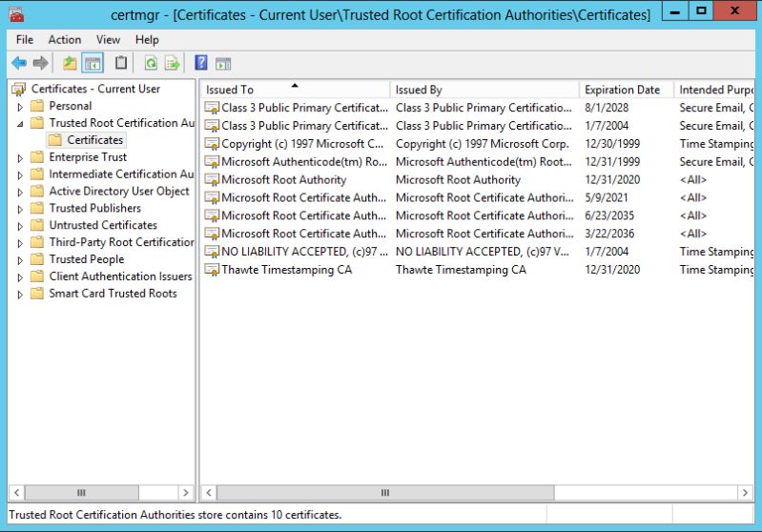Click the certmgr icon in title bar
The height and width of the screenshot is (532, 762).
(16, 14)
